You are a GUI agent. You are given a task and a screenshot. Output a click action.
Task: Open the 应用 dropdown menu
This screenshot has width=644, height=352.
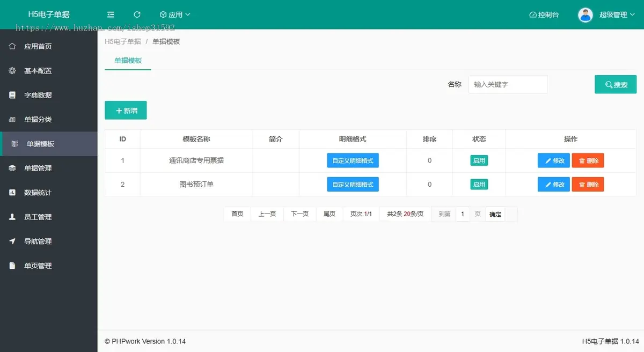coord(175,14)
